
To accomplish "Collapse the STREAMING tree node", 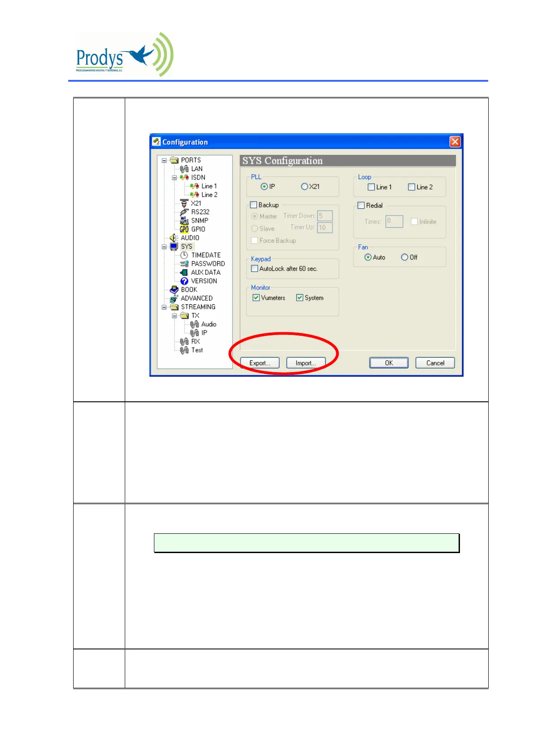I will pyautogui.click(x=164, y=308).
